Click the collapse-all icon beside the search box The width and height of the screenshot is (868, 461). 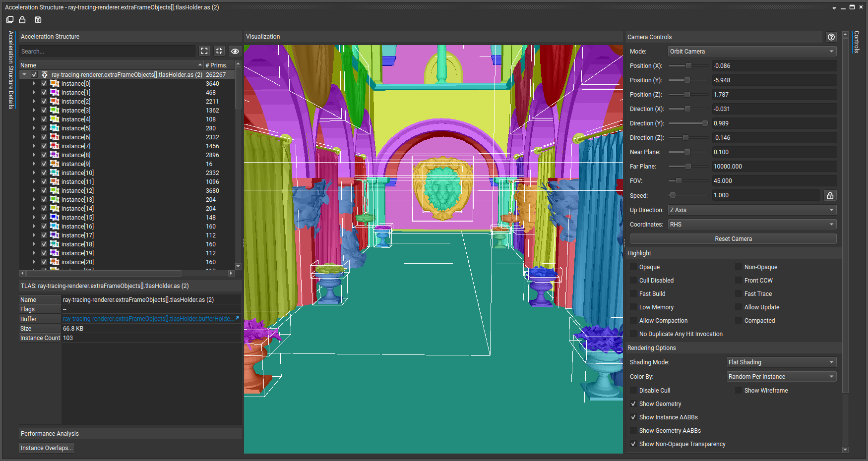pos(219,51)
